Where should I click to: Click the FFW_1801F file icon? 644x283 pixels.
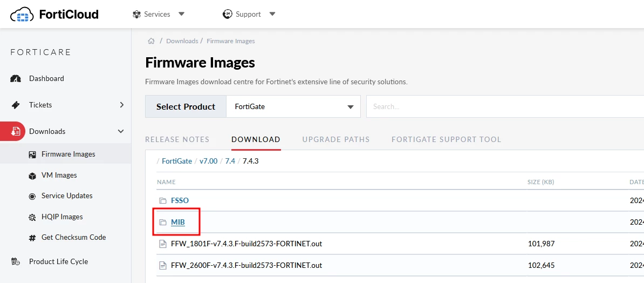(x=163, y=244)
